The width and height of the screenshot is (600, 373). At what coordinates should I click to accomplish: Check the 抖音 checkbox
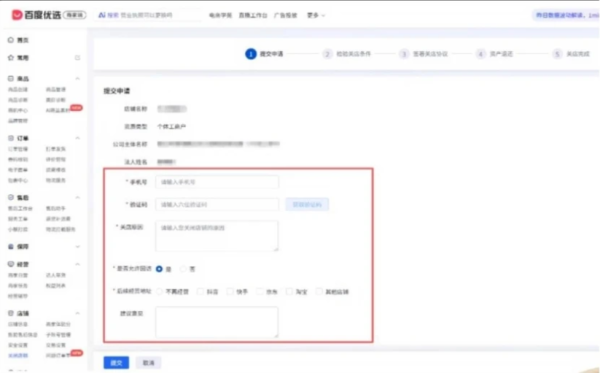point(200,292)
